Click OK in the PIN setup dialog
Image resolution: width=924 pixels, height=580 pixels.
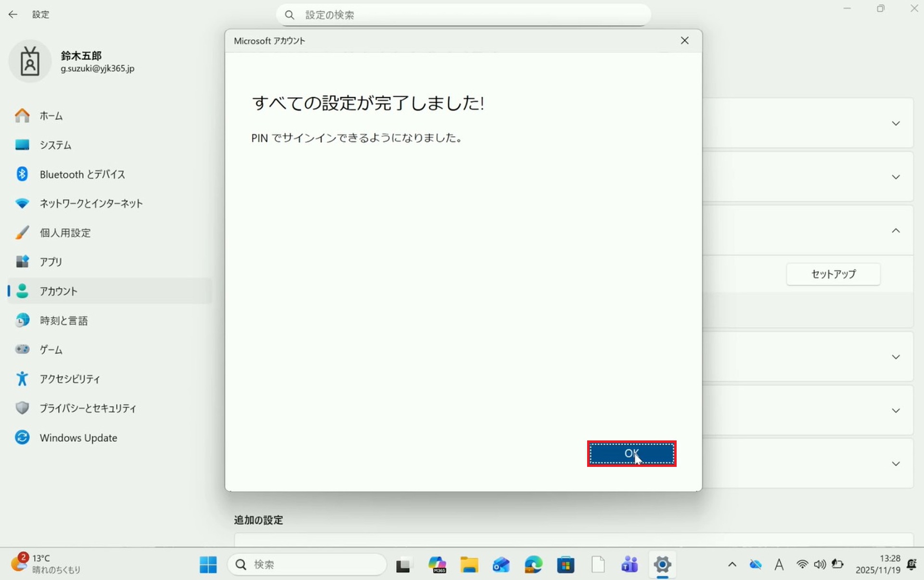[631, 453]
